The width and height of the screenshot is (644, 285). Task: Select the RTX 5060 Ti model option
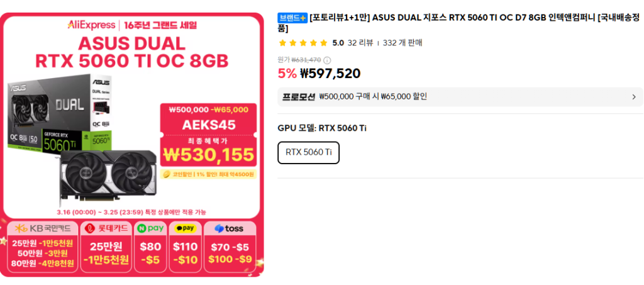click(308, 152)
